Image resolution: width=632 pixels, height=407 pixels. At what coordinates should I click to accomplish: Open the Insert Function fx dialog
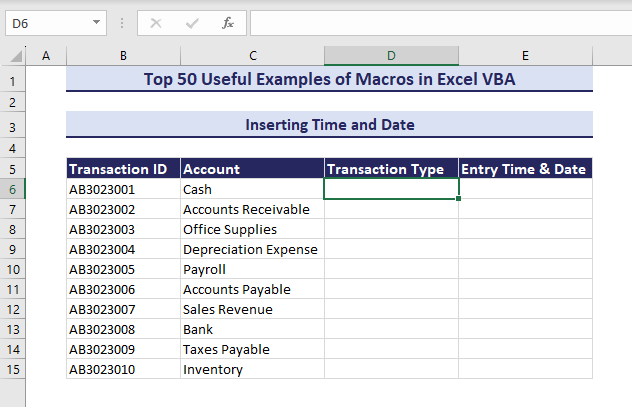(227, 22)
